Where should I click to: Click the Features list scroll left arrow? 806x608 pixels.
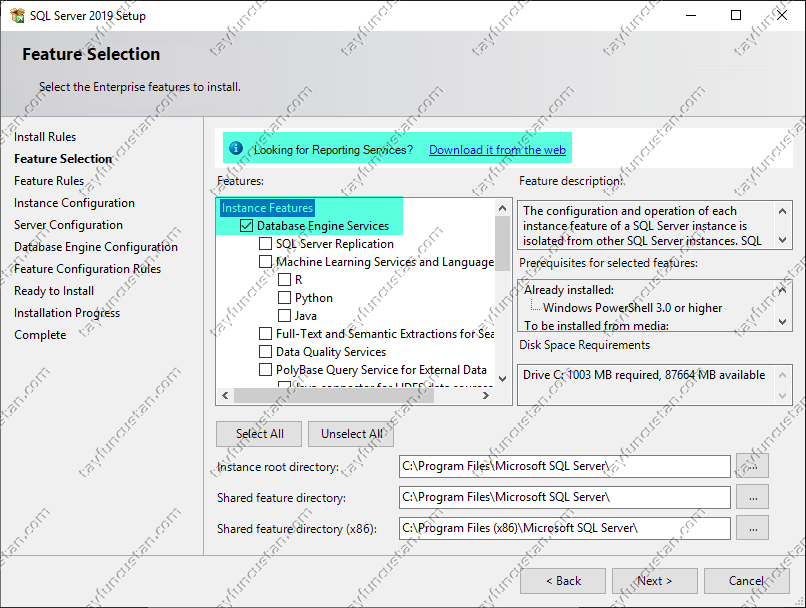point(225,395)
